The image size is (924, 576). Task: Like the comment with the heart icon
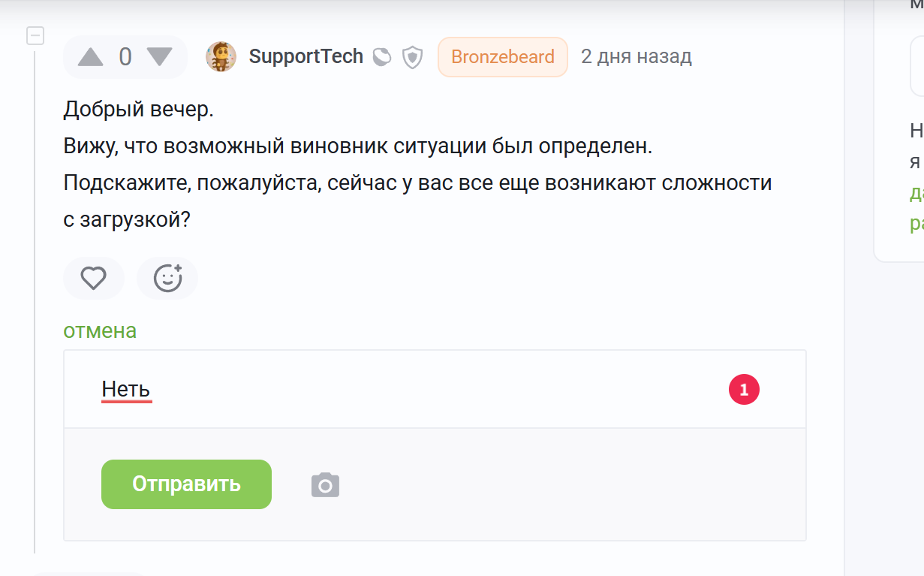[x=94, y=279]
